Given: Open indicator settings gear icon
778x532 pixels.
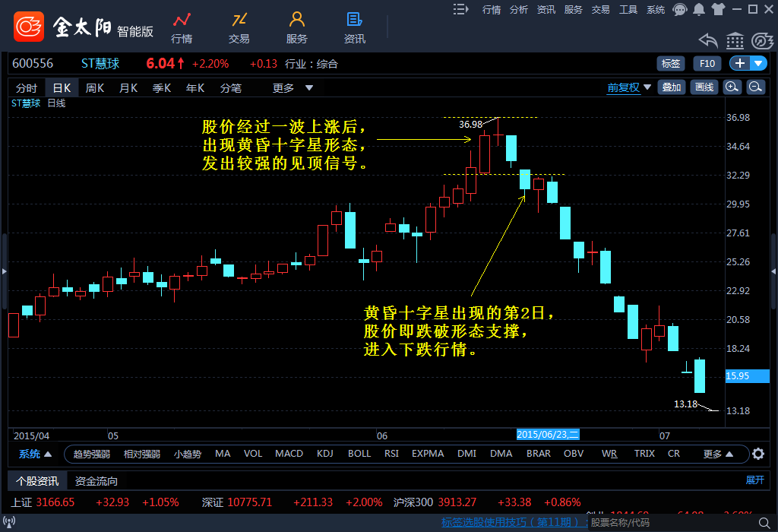Looking at the screenshot, I should pyautogui.click(x=758, y=454).
